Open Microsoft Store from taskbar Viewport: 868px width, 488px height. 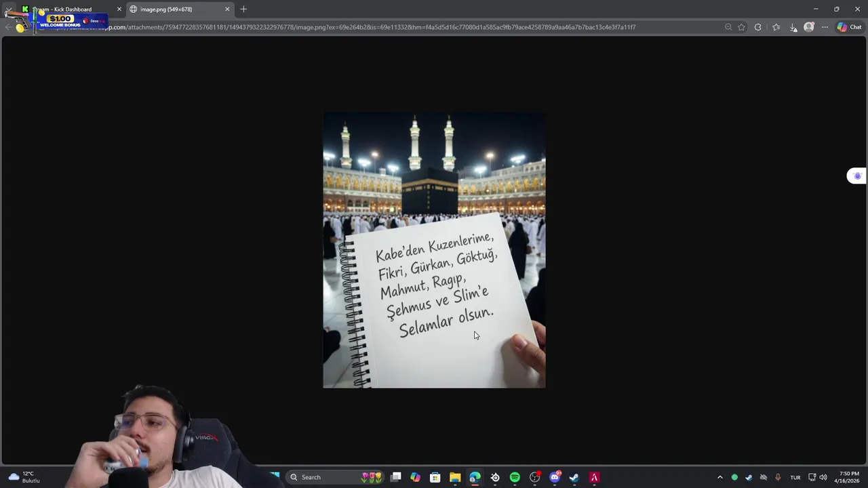tap(435, 477)
